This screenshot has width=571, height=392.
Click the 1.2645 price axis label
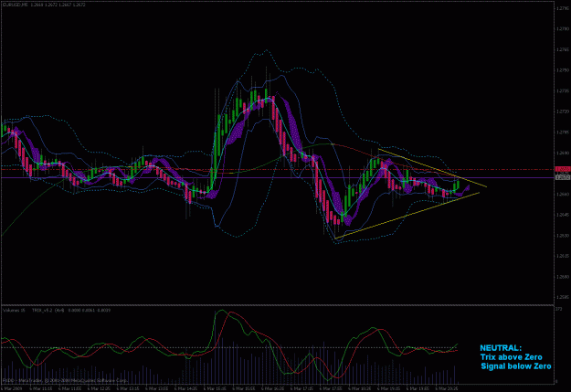563,215
